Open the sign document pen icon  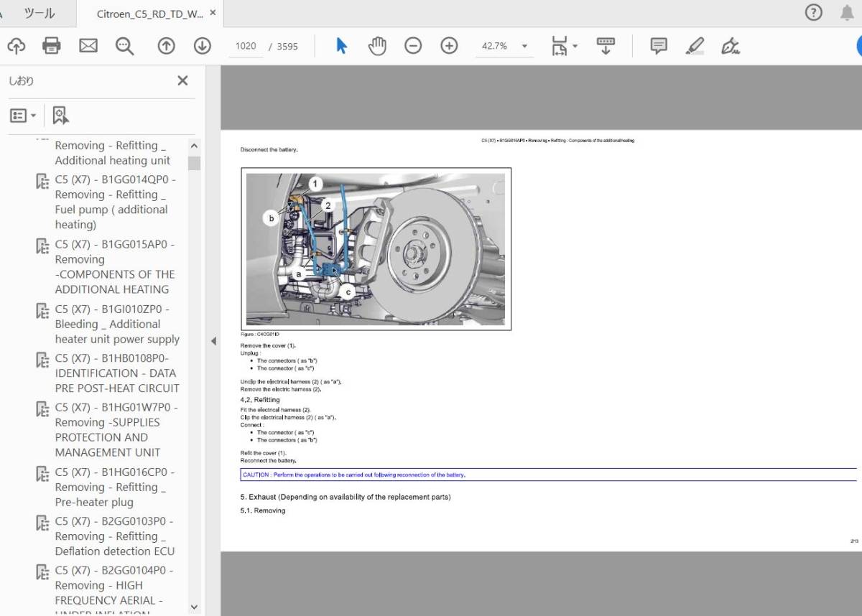731,46
